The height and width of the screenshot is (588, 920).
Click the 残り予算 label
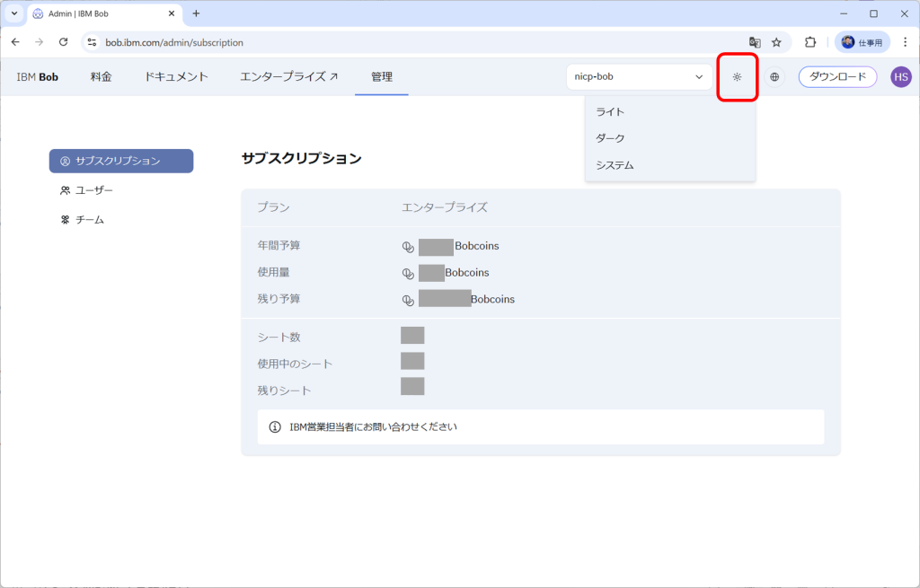pos(279,299)
